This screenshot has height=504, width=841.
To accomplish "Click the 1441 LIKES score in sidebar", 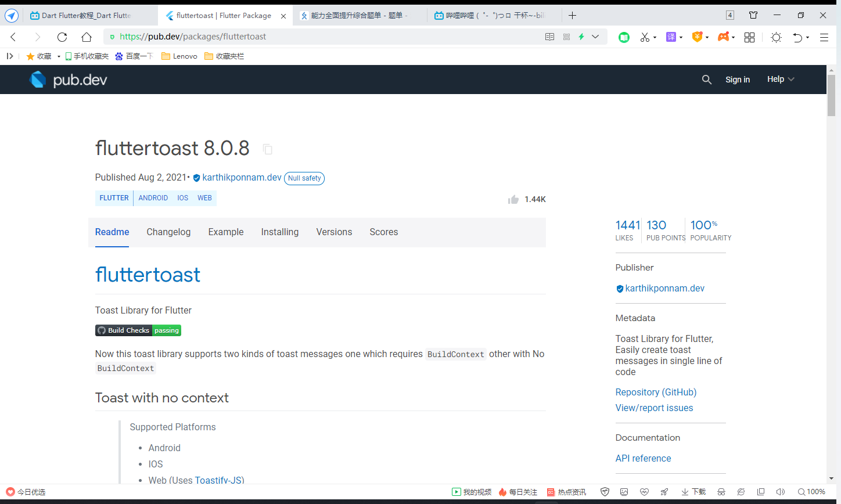I will click(x=627, y=231).
